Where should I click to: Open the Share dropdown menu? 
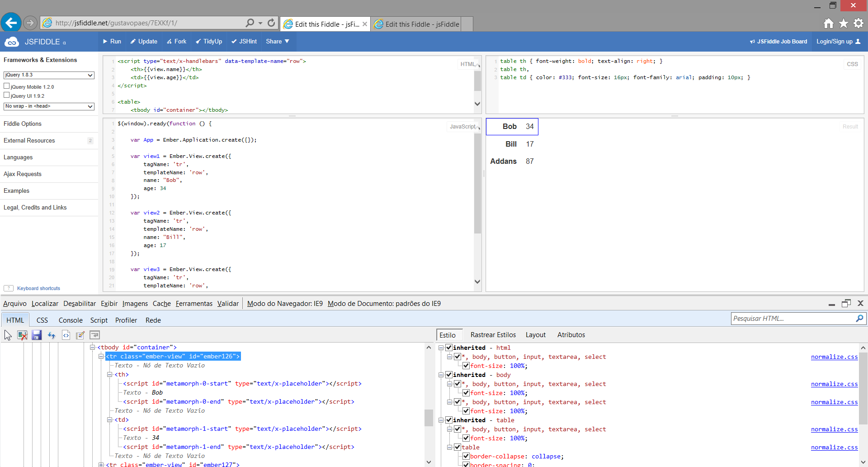pos(277,42)
